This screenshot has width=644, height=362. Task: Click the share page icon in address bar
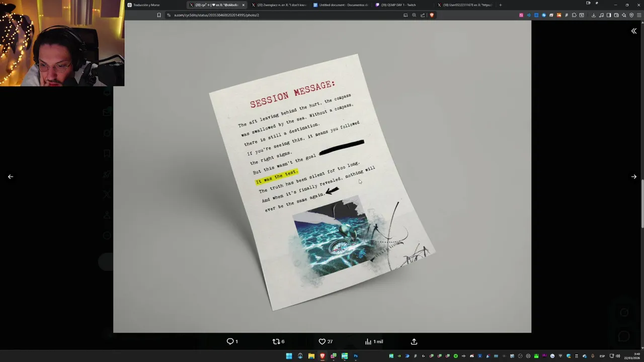coord(423,15)
